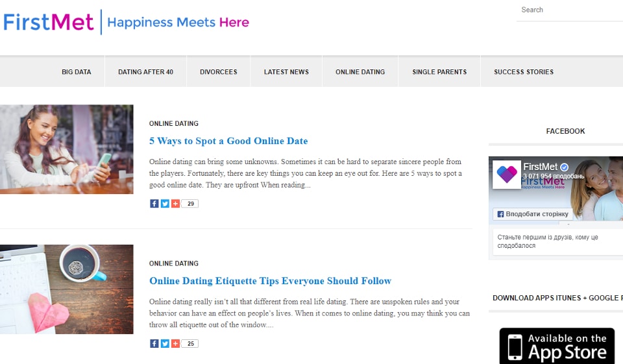Click FirstMet heart avatar in Facebook widget

click(x=507, y=175)
